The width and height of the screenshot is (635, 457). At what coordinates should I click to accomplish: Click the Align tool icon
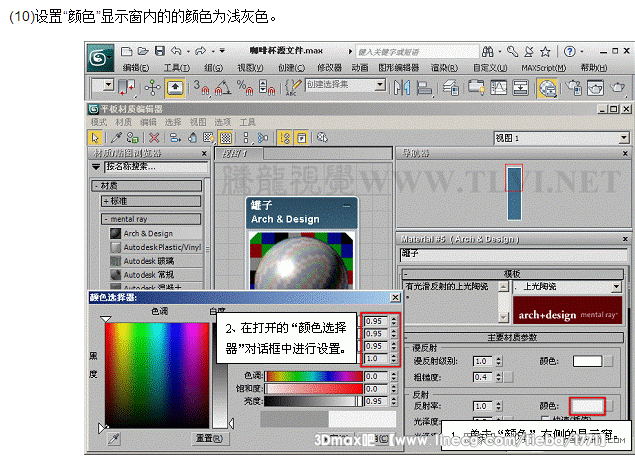(x=424, y=88)
